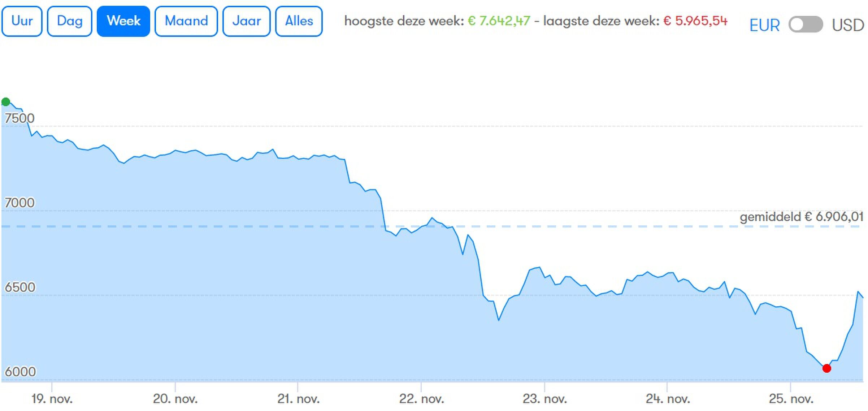This screenshot has height=411, width=868.
Task: Click the 7500 price axis label
Action: [19, 118]
